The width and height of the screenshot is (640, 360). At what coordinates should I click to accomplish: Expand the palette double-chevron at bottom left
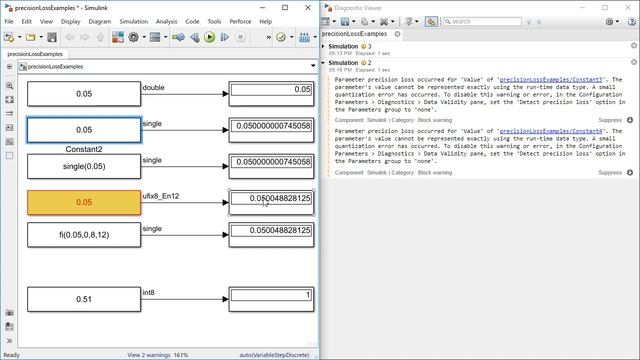9,341
